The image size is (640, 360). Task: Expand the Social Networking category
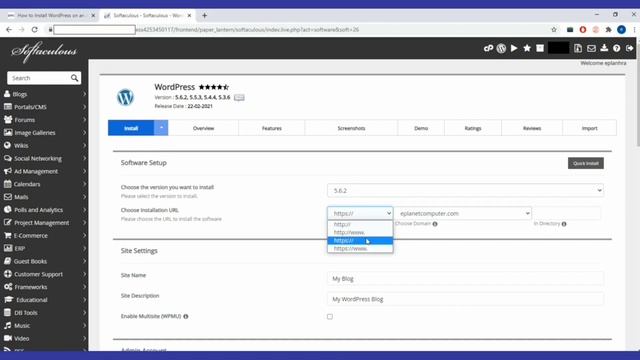tap(44, 158)
